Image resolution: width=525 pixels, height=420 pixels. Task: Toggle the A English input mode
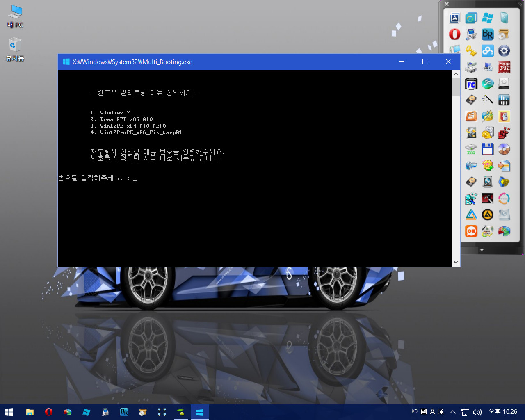point(432,411)
